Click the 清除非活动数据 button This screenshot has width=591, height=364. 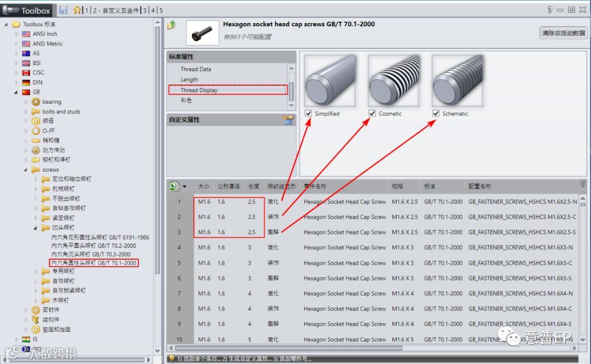564,33
